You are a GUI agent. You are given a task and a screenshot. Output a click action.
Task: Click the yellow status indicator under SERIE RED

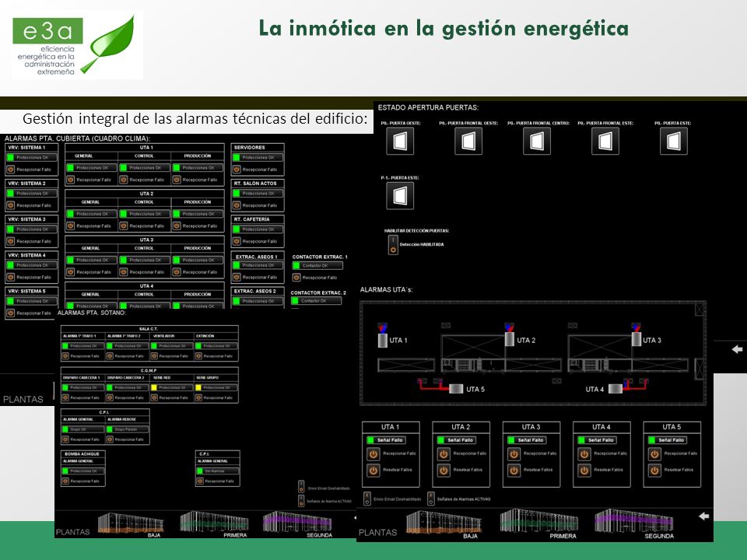coord(154,387)
